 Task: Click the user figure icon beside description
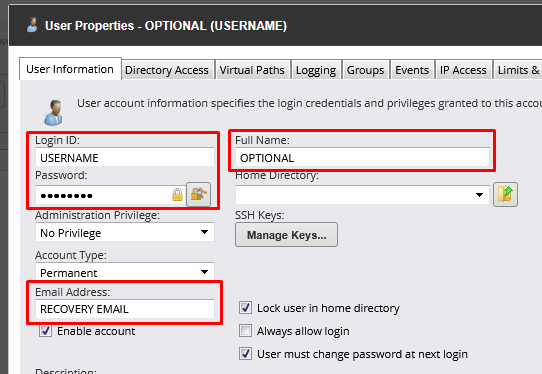coord(53,113)
